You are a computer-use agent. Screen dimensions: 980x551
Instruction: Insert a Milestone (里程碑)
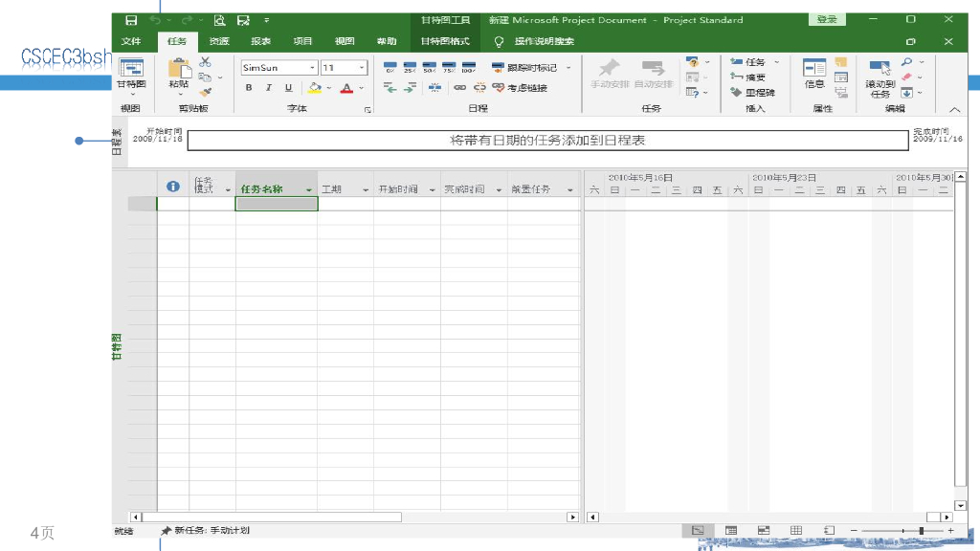coord(753,93)
